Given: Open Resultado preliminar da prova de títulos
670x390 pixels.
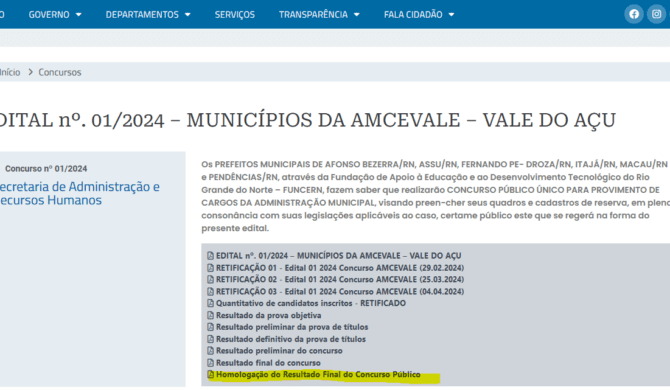Looking at the screenshot, I should point(292,327).
